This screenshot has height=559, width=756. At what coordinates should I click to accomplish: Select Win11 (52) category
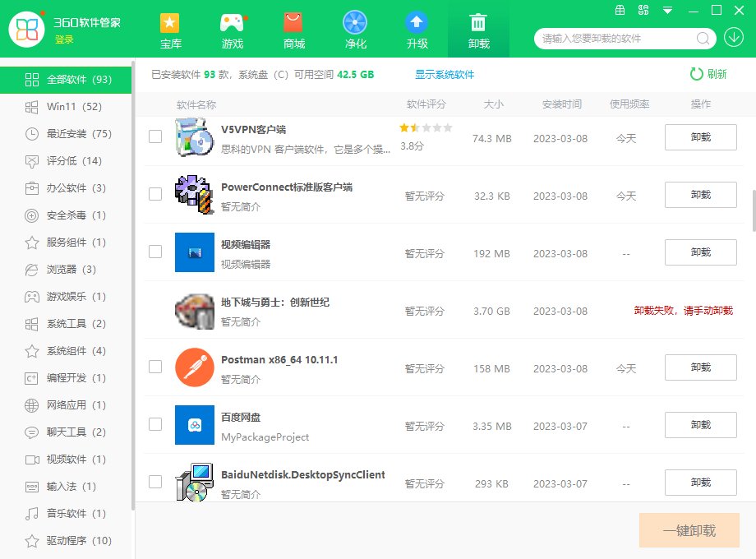[x=66, y=107]
